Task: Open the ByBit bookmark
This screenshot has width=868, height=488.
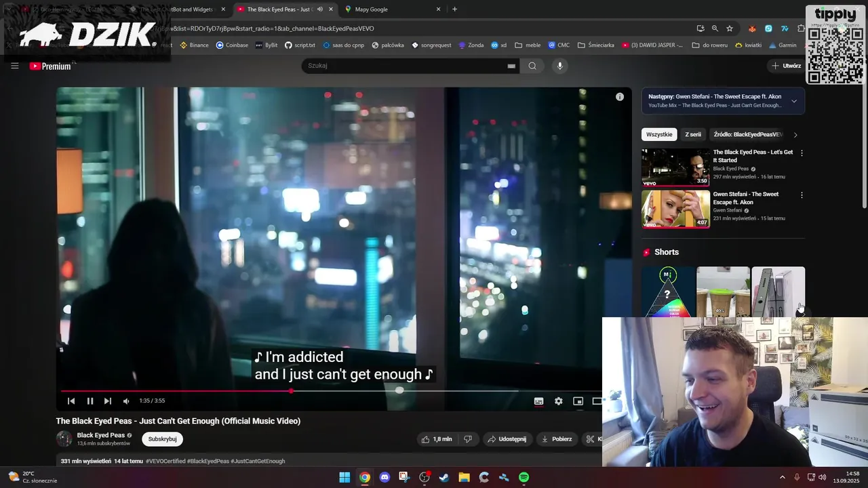Action: coord(266,45)
